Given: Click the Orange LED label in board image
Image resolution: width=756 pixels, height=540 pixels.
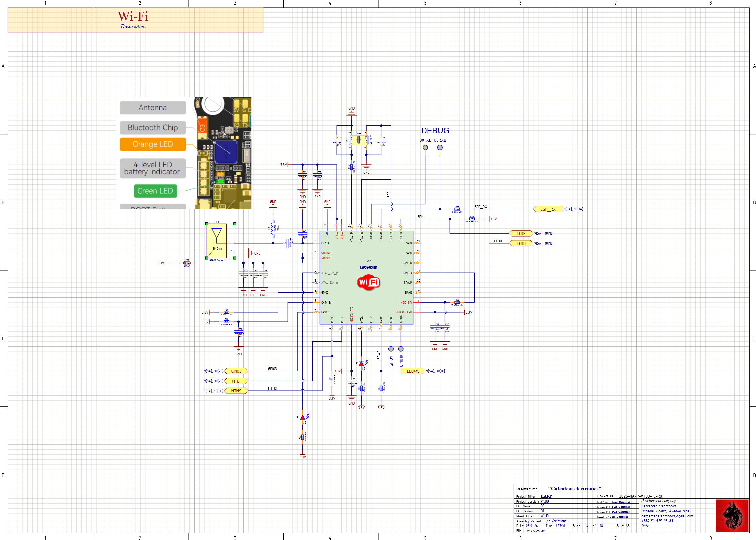Looking at the screenshot, I should (x=153, y=144).
